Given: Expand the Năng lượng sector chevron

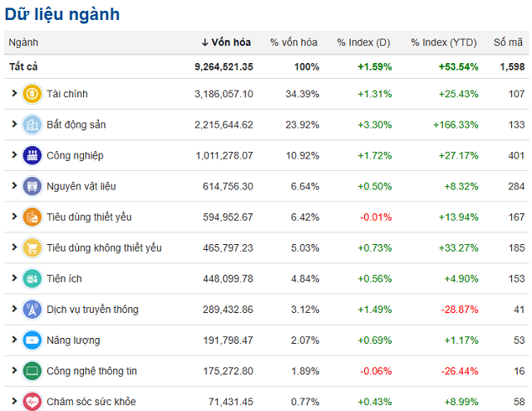Looking at the screenshot, I should coord(14,340).
